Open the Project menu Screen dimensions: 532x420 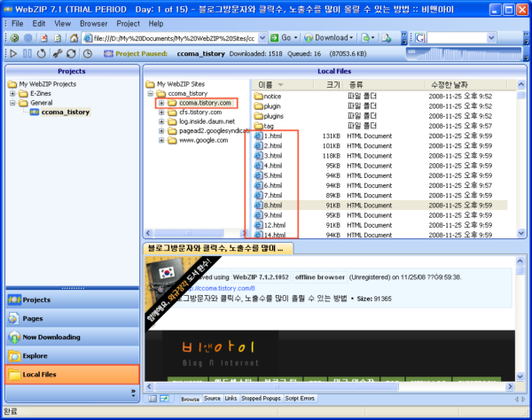pos(128,24)
